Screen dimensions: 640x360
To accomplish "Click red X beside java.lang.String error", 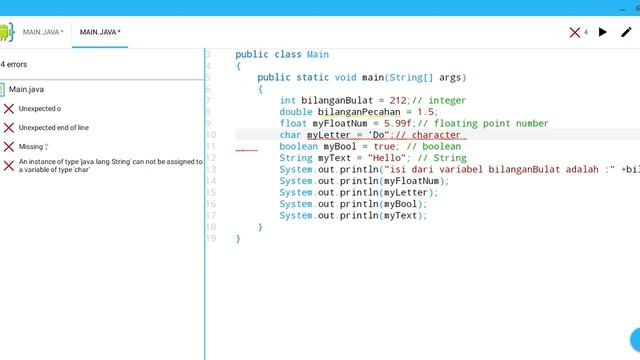I will click(x=9, y=166).
